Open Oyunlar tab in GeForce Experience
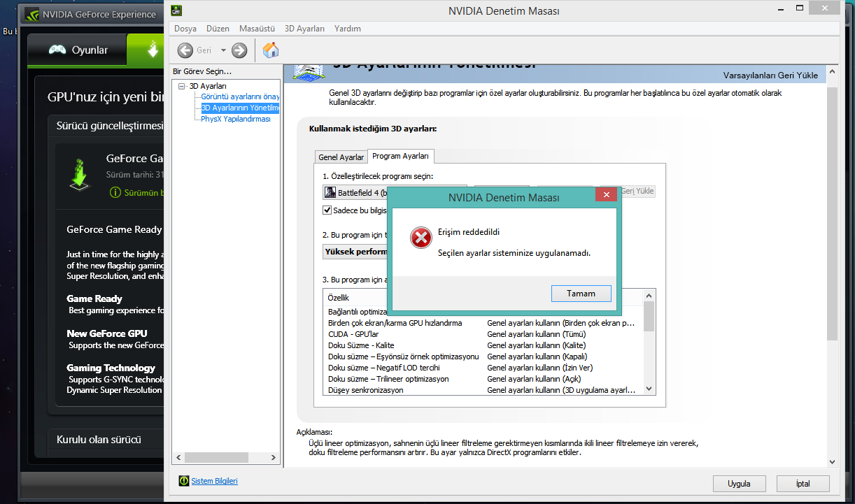This screenshot has width=855, height=504. (x=78, y=50)
